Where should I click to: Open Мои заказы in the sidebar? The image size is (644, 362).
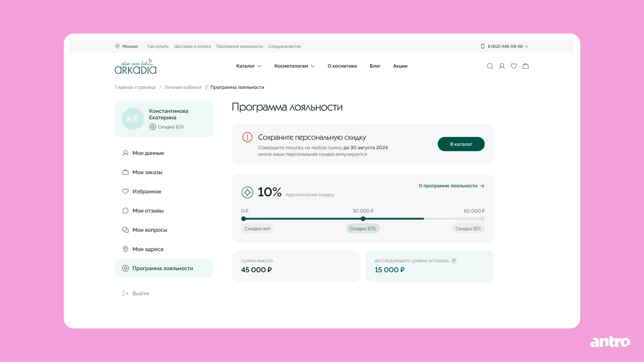147,172
